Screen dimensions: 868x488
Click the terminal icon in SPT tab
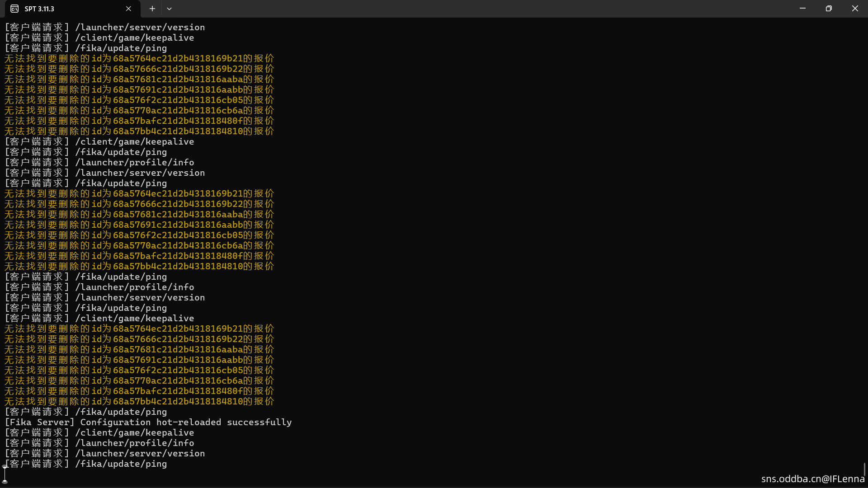[14, 9]
